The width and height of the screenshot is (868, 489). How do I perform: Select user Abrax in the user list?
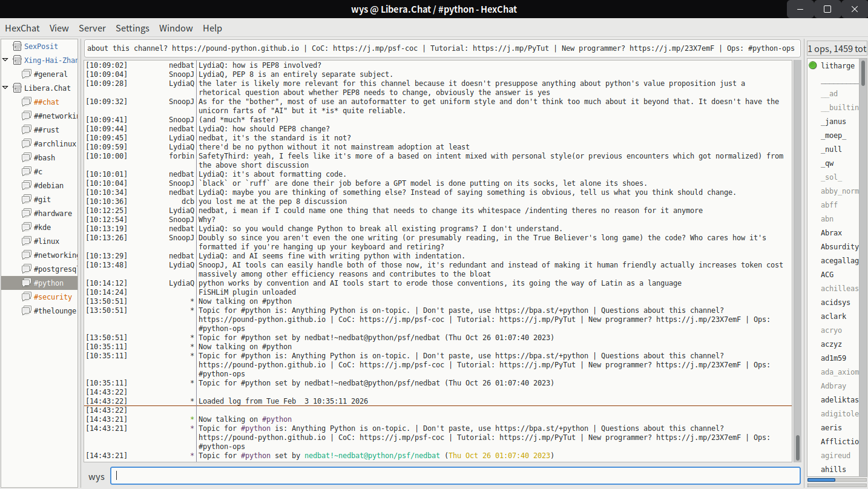(x=831, y=233)
